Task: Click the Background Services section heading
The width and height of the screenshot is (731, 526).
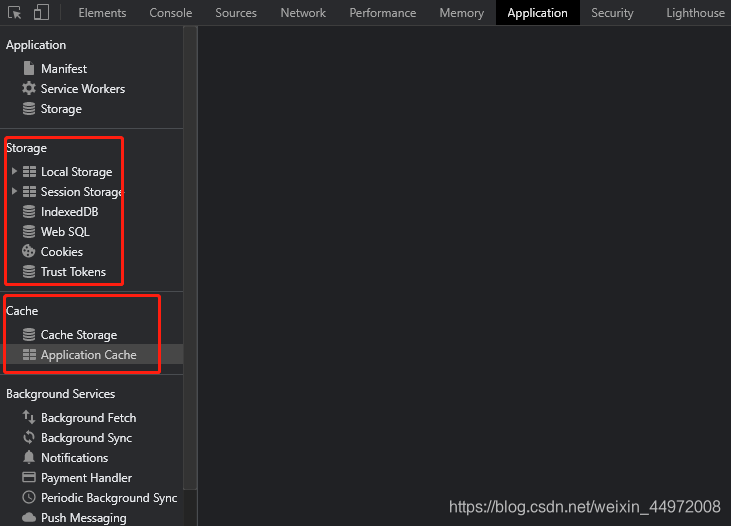Action: pos(61,394)
